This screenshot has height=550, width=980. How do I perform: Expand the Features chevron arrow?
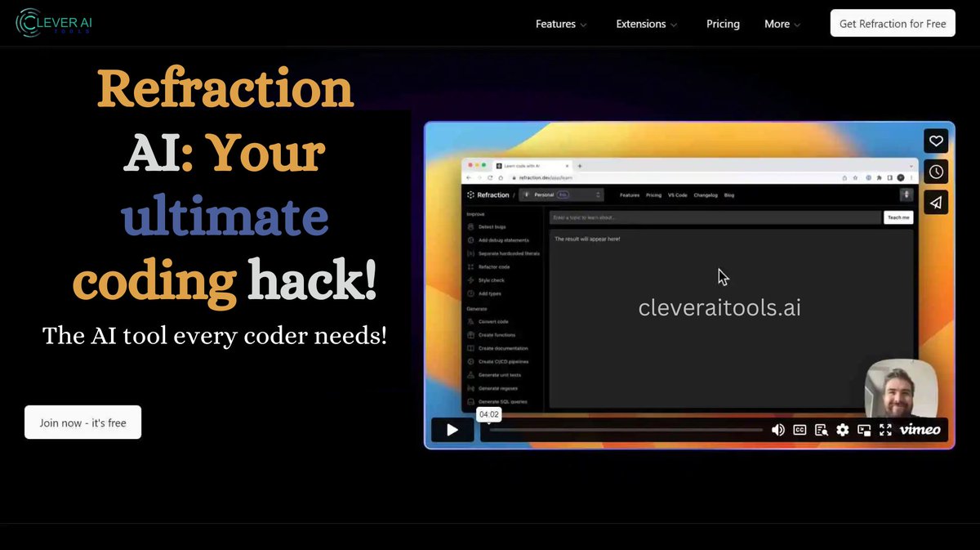click(583, 25)
